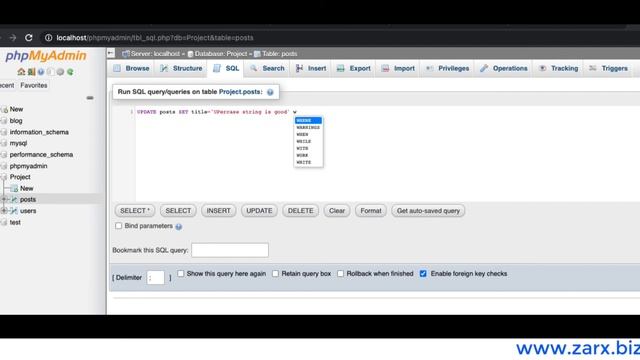This screenshot has width=640, height=360.
Task: Click the blog database icon
Action: pyautogui.click(x=4, y=121)
